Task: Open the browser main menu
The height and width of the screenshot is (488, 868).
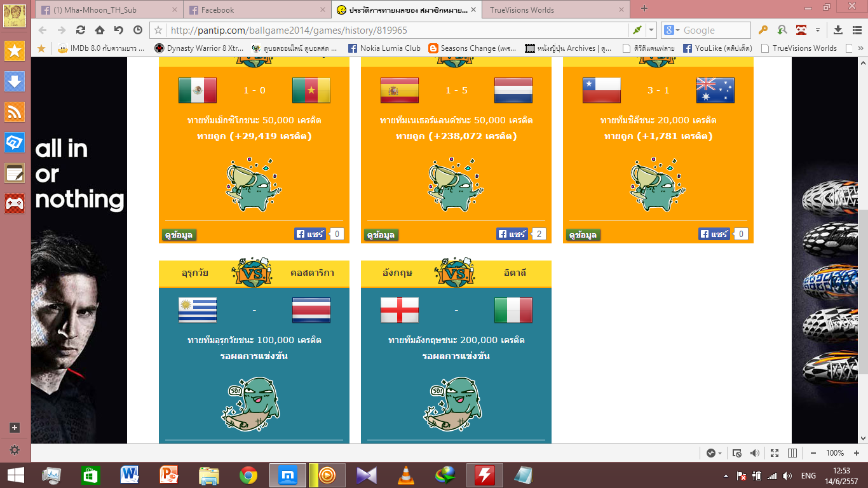Action: (x=857, y=30)
